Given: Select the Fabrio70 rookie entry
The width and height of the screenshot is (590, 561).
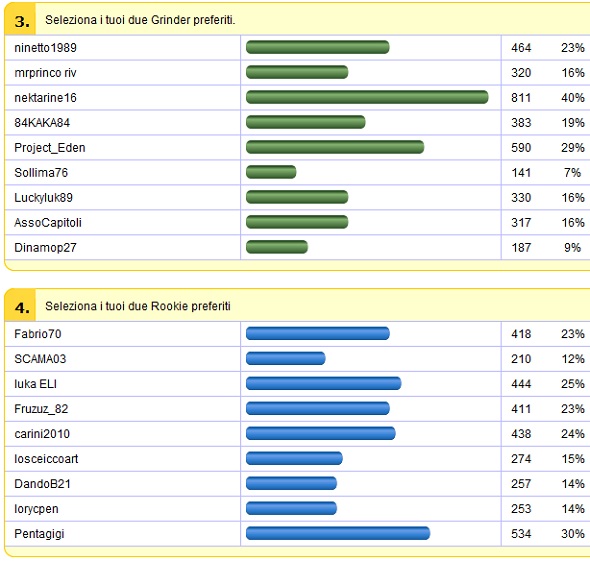Looking at the screenshot, I should (x=38, y=334).
